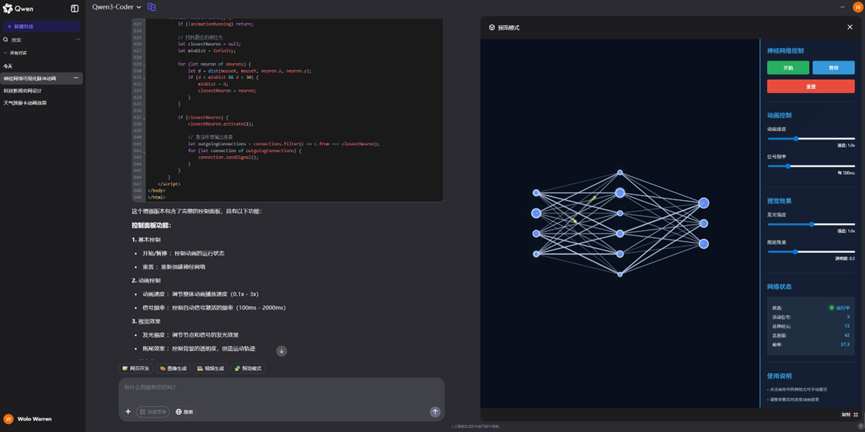This screenshot has height=432, width=865.
Task: Click the glow intensity slider handle
Action: (x=811, y=224)
